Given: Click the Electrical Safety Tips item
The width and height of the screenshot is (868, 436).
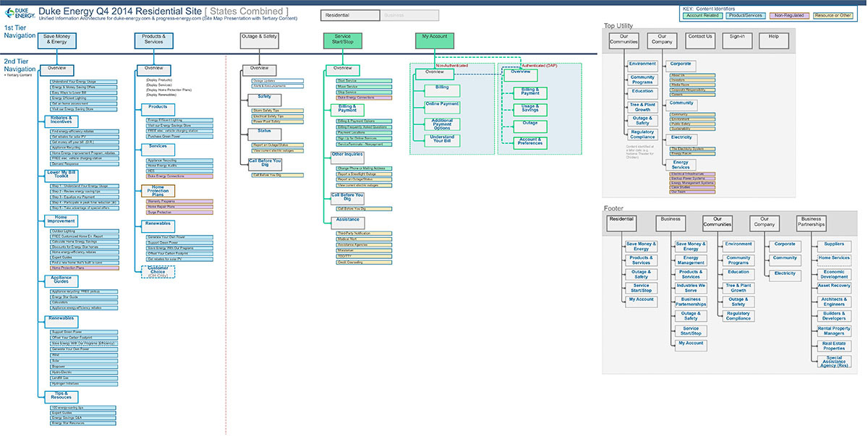Looking at the screenshot, I should (x=278, y=116).
